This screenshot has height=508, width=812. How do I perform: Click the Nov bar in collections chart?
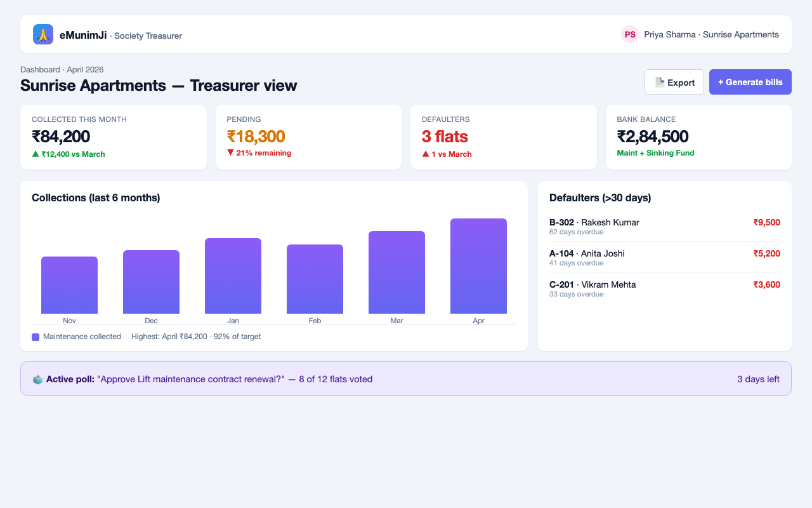(69, 285)
